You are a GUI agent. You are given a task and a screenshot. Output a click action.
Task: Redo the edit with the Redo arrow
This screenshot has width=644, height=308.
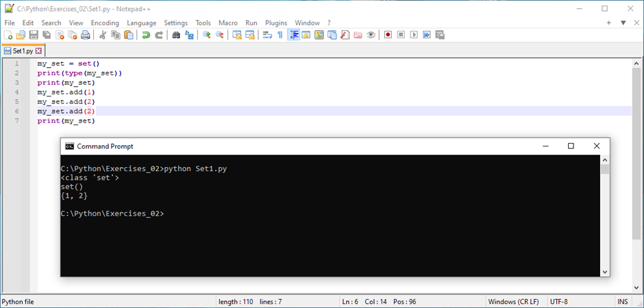point(158,35)
